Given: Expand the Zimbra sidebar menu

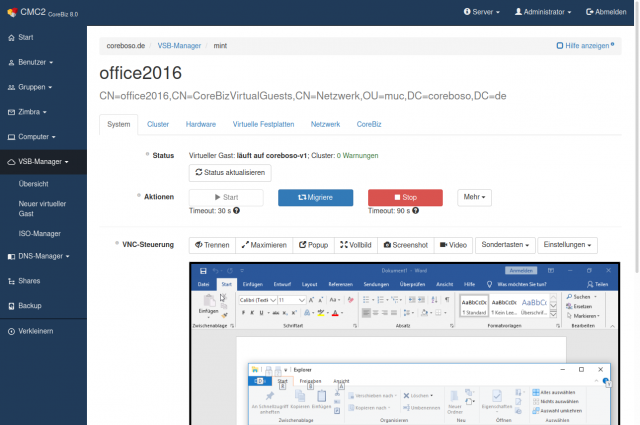Looking at the screenshot, I should point(27,112).
